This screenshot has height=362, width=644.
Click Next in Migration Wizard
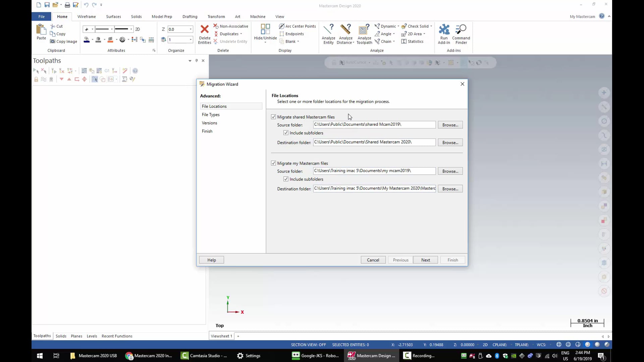[x=425, y=260]
